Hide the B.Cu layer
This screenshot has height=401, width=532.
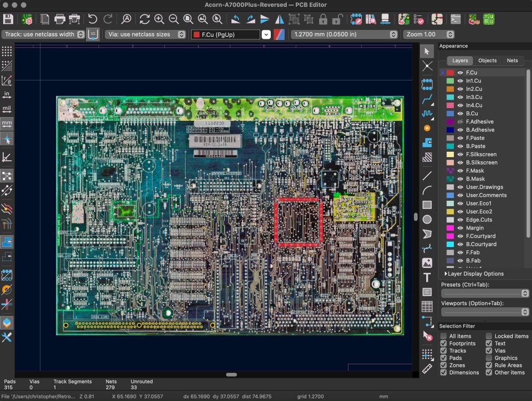coord(460,113)
